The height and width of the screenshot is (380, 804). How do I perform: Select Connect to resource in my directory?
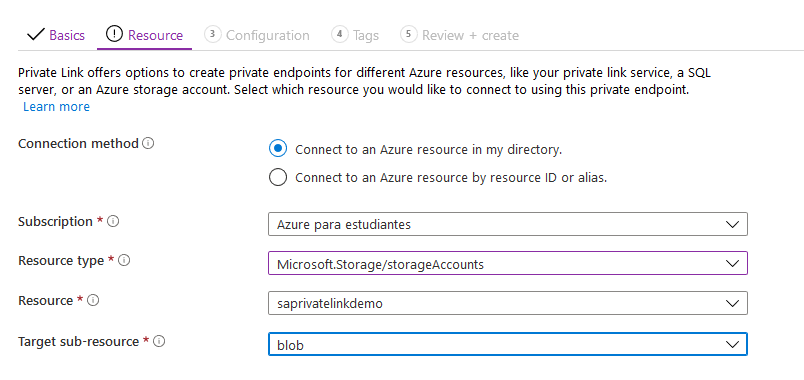pos(278,149)
